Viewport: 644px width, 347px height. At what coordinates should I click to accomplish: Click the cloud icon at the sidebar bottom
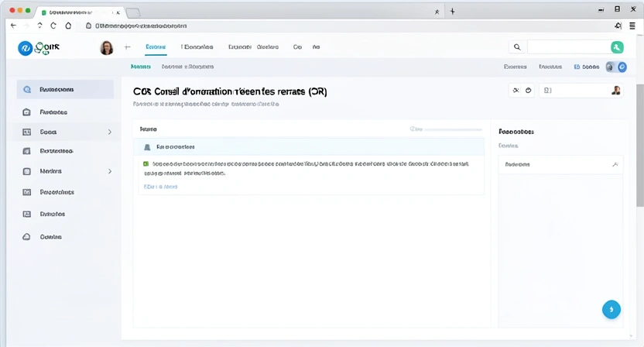27,236
